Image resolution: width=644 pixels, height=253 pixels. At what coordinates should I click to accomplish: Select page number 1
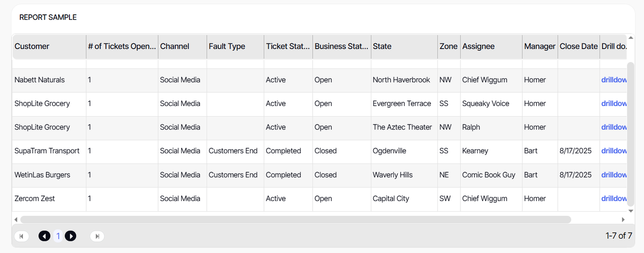point(58,236)
